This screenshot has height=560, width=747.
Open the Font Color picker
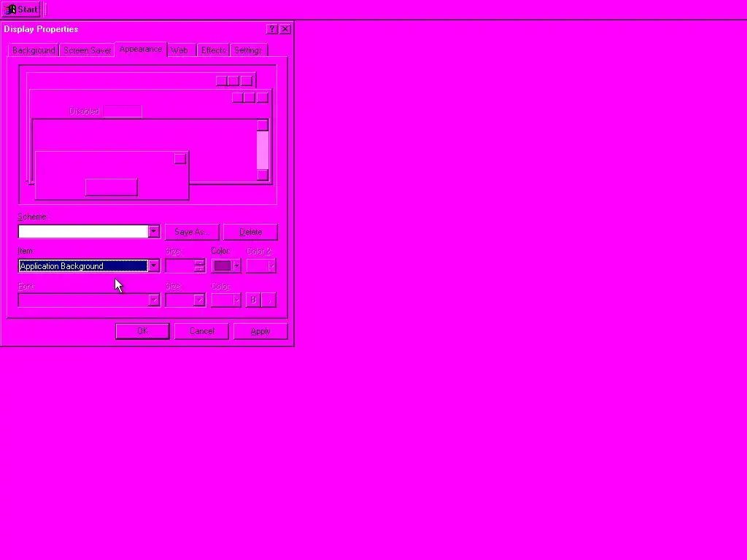[x=226, y=300]
